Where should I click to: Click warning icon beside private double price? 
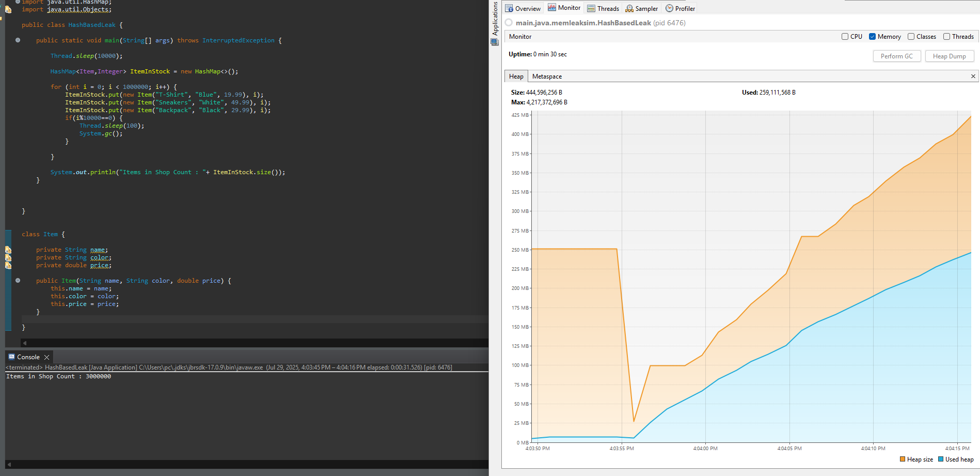(8, 266)
